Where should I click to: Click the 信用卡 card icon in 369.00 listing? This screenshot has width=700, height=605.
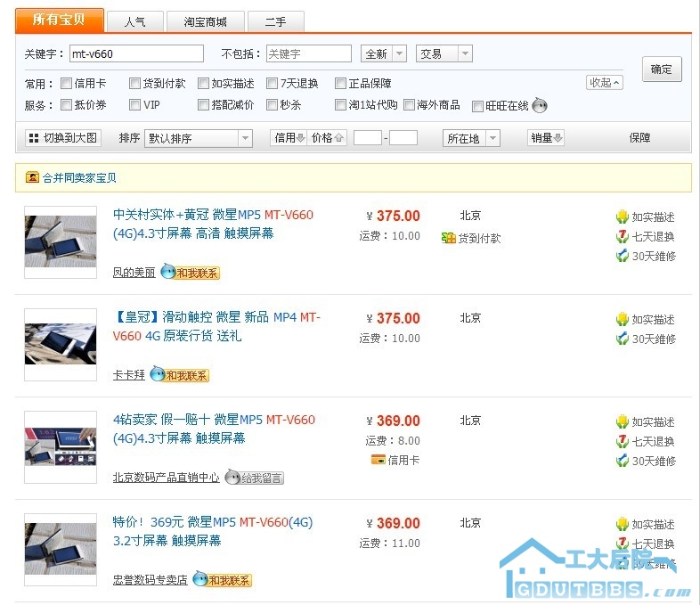tap(378, 460)
